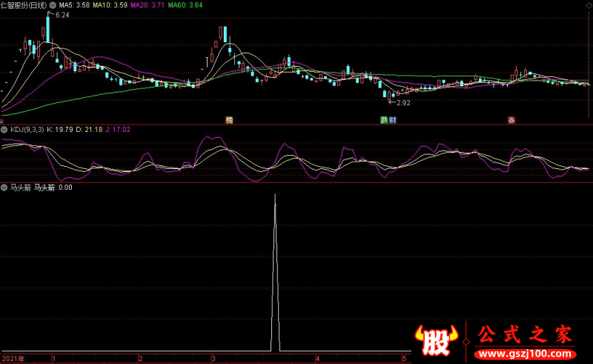Expand main chart indicator dropdown arrow
Image resolution: width=593 pixels, height=364 pixels.
(53, 4)
